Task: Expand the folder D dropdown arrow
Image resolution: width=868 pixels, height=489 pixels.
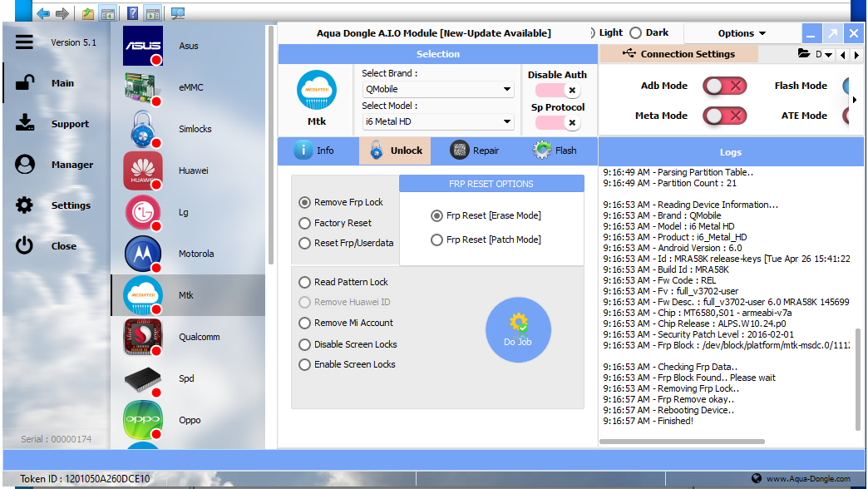Action: [x=828, y=55]
